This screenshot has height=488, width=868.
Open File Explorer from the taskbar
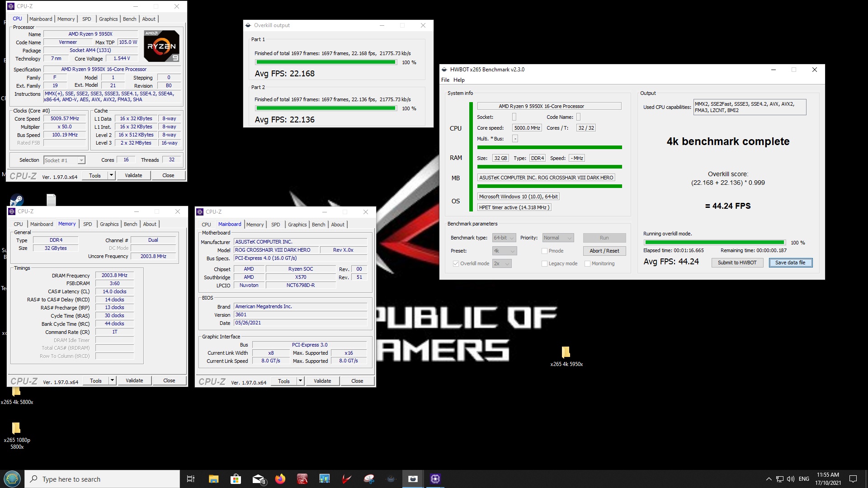213,479
